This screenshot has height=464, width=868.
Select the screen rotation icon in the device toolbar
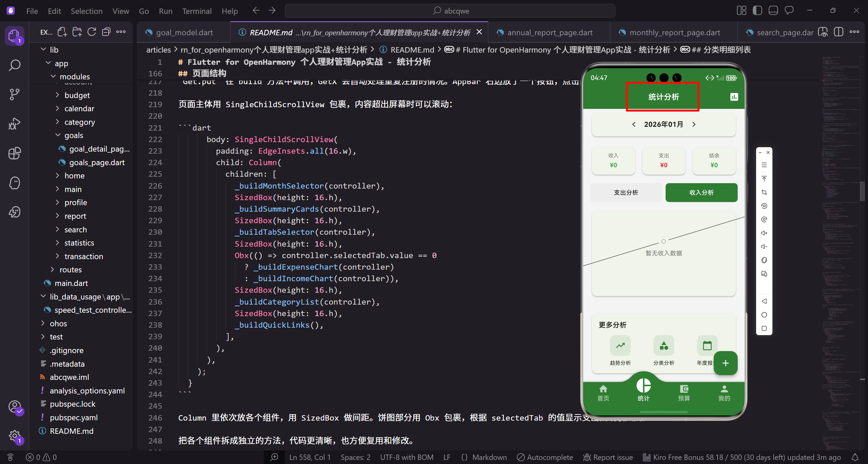pyautogui.click(x=764, y=260)
